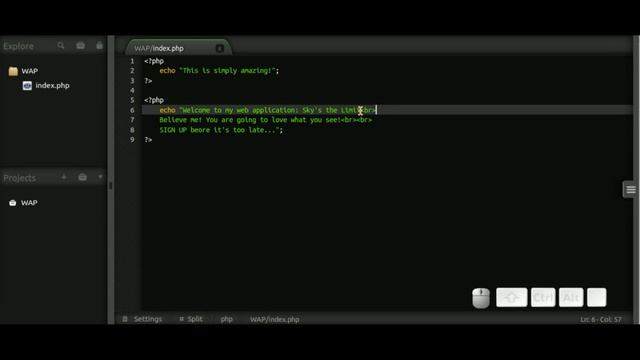Change the php language mode

point(227,319)
